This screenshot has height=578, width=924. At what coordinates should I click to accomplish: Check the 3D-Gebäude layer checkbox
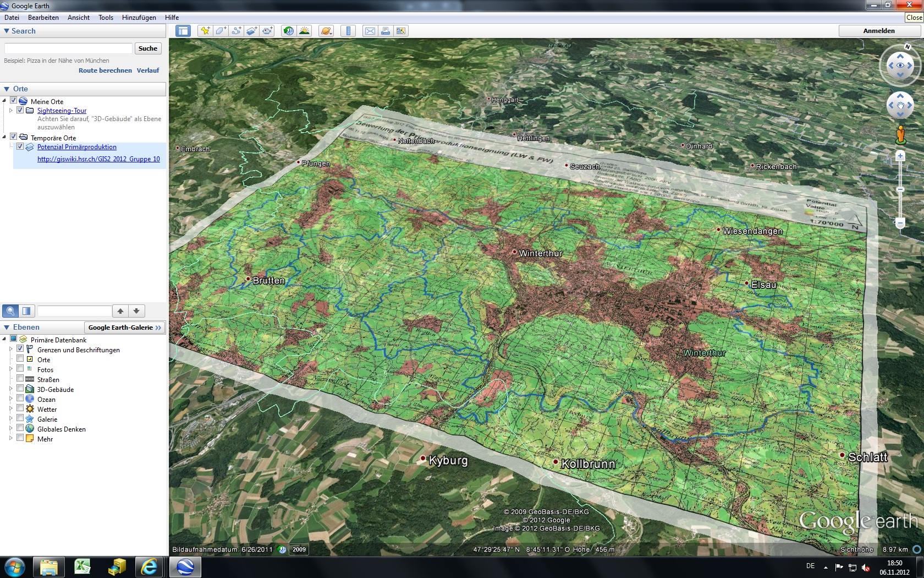click(20, 389)
